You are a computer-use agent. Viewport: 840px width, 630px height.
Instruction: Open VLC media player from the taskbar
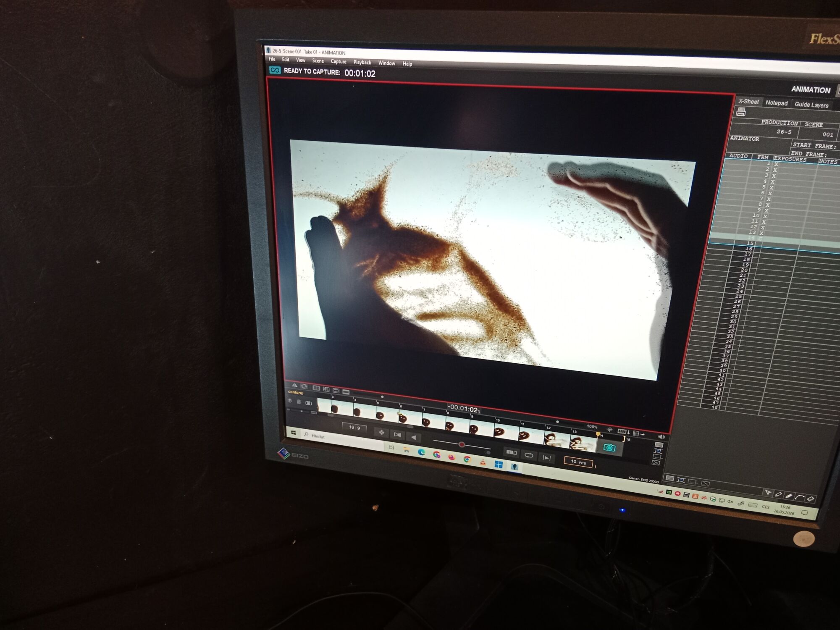pos(483,462)
